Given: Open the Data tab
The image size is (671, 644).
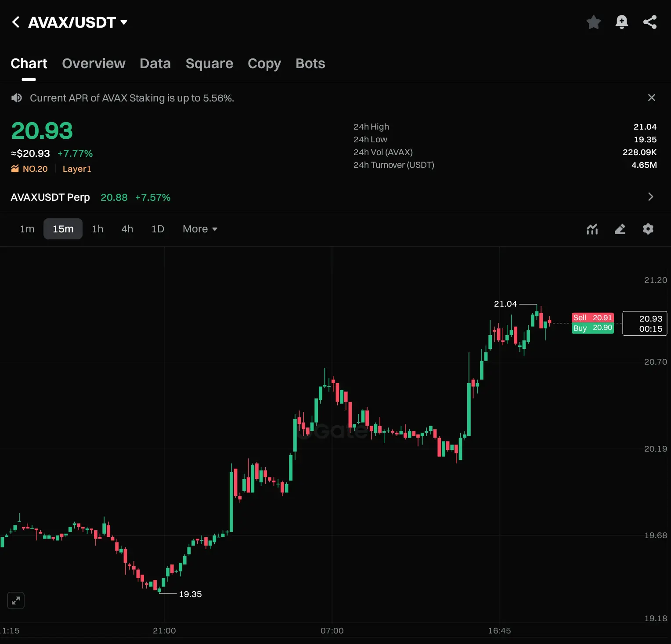Looking at the screenshot, I should coord(155,64).
